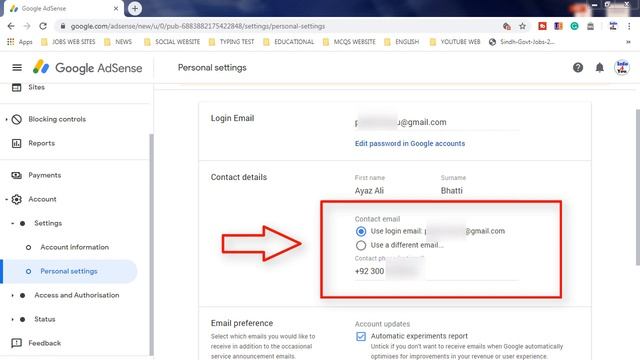The width and height of the screenshot is (640, 360).
Task: Bookmark this page with the star
Action: click(x=522, y=26)
